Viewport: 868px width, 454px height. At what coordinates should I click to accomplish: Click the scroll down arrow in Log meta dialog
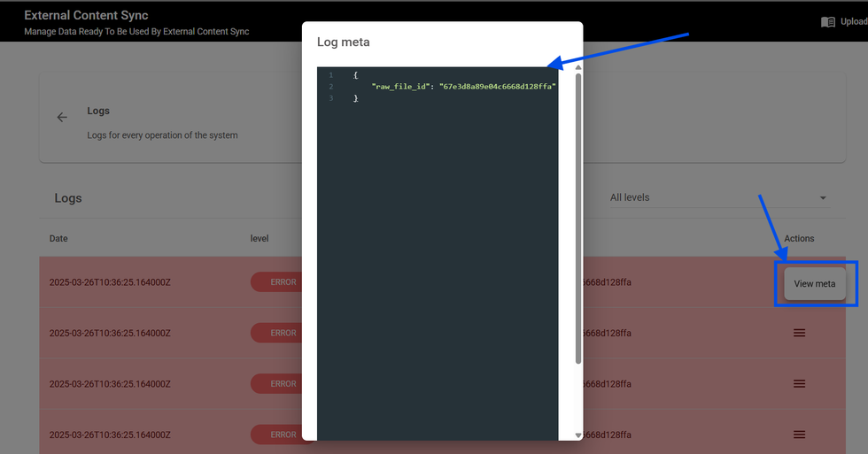[577, 435]
